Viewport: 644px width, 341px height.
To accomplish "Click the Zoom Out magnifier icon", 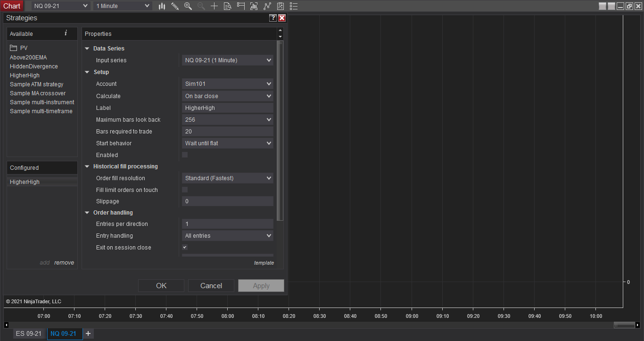I will pos(201,6).
